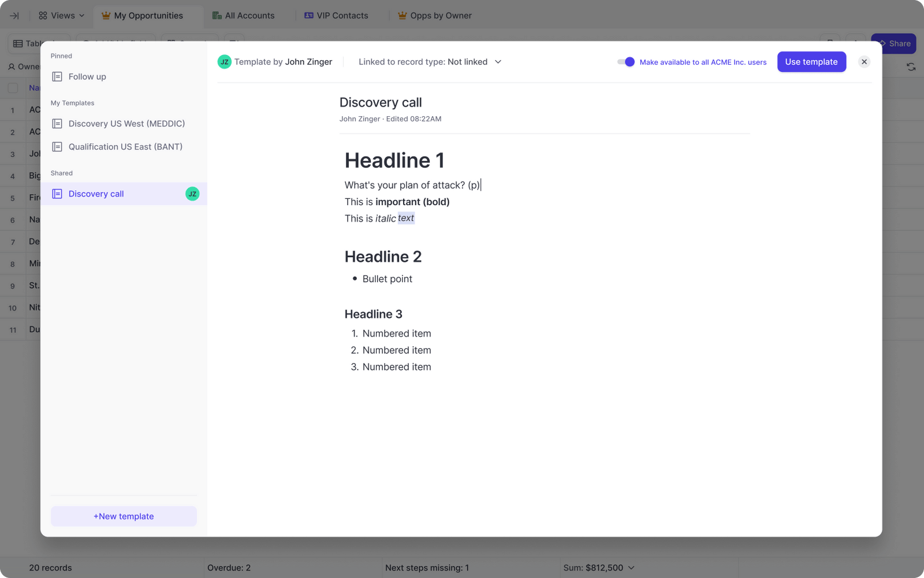Open the Follow up pinned template

(x=87, y=76)
